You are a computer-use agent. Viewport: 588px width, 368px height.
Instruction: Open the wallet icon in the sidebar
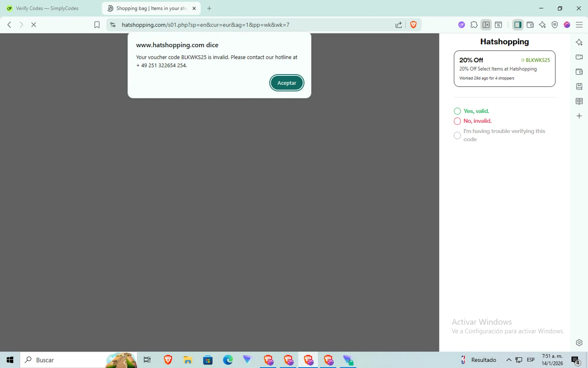(579, 72)
